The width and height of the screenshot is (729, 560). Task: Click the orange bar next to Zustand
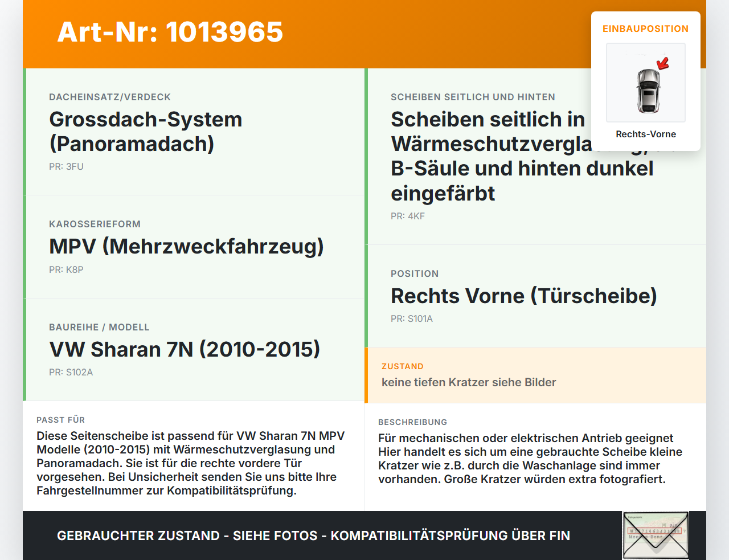(366, 375)
